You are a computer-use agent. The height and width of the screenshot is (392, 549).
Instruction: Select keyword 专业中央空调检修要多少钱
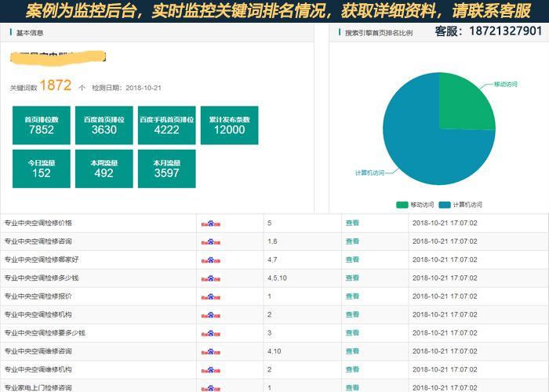(x=45, y=332)
